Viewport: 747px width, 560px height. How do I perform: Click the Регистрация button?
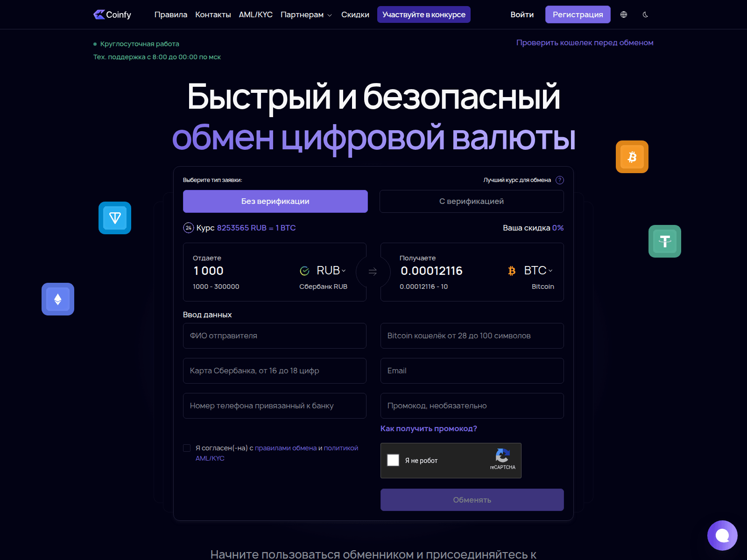[x=578, y=14]
